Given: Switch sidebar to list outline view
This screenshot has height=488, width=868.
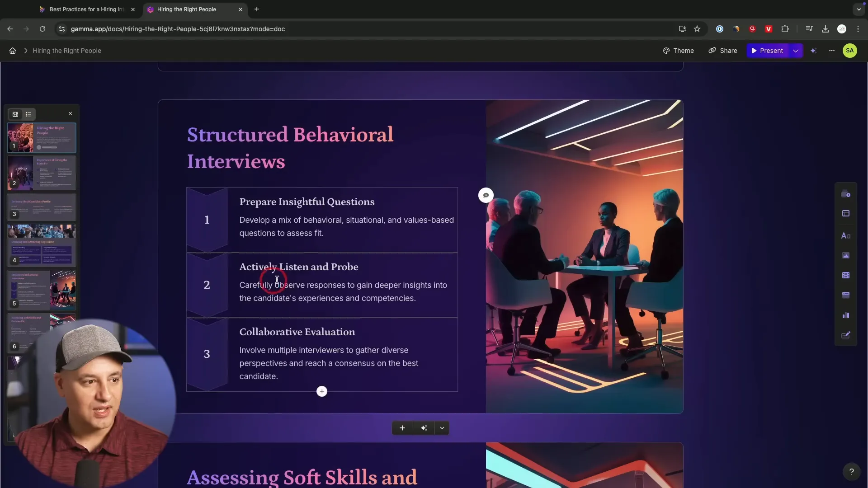Looking at the screenshot, I should (28, 114).
